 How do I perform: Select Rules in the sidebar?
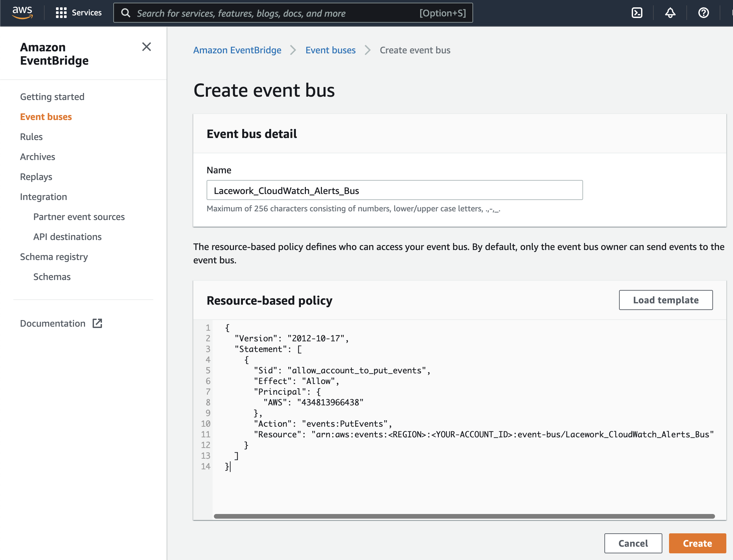tap(31, 137)
